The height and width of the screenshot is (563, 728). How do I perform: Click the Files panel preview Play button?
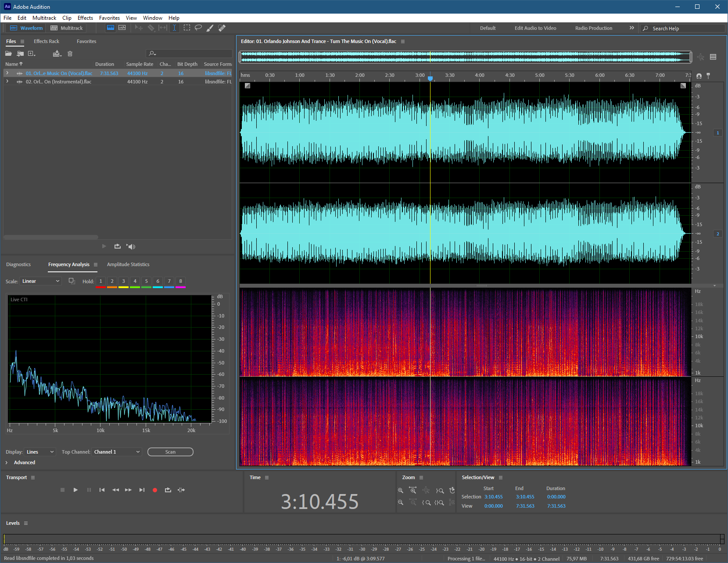(104, 246)
